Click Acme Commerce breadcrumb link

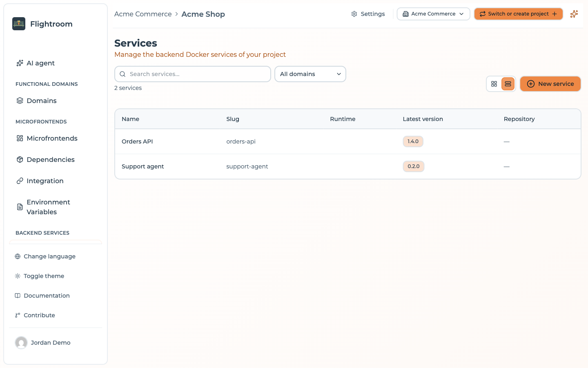pos(143,14)
